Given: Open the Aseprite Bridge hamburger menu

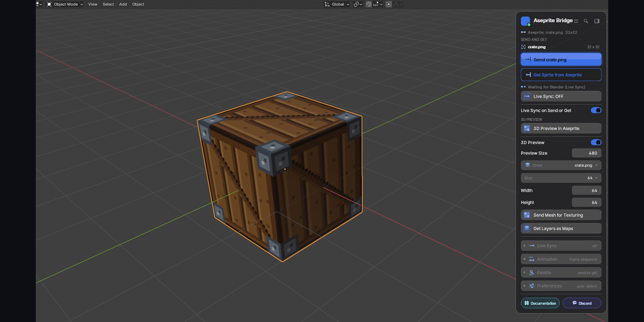Looking at the screenshot, I should (576, 21).
